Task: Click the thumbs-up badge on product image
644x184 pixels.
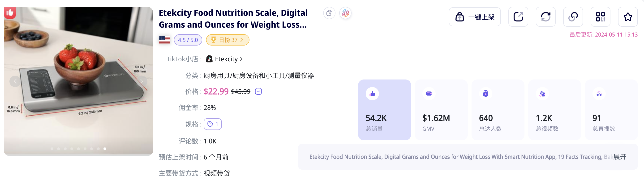Action: click(10, 13)
